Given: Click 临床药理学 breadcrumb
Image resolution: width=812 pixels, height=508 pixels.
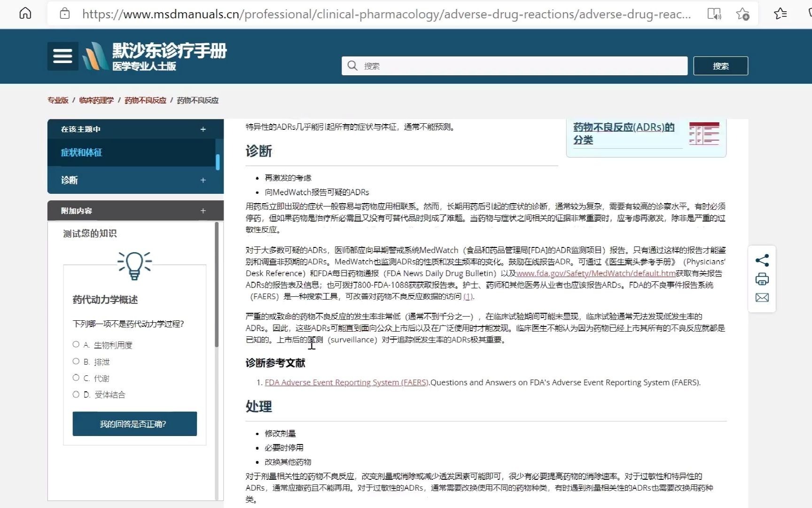Looking at the screenshot, I should click(96, 100).
